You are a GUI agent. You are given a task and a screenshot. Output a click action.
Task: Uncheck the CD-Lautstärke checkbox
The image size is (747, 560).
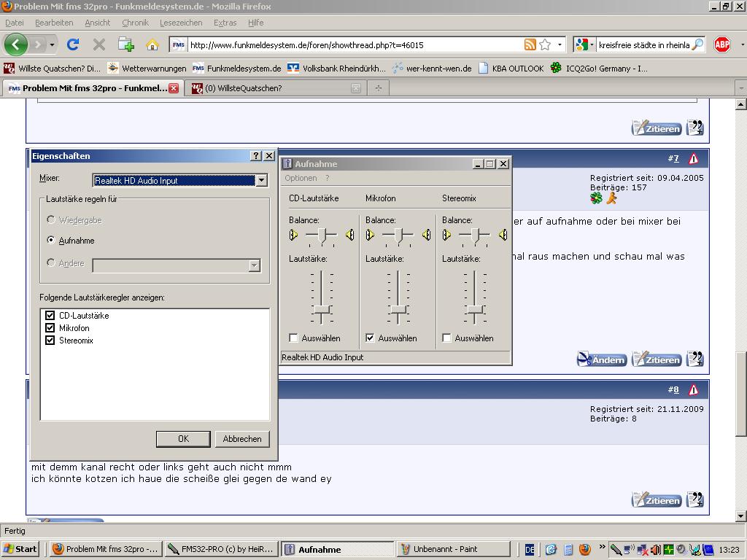[50, 316]
